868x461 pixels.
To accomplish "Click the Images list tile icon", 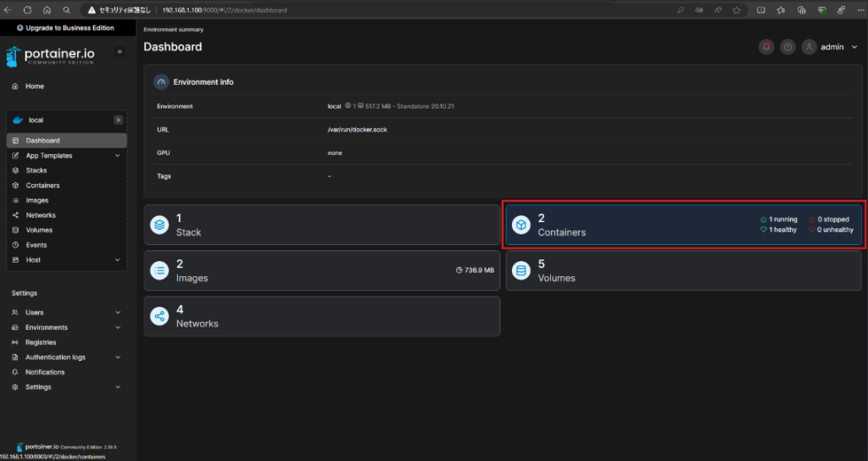I will pos(159,270).
